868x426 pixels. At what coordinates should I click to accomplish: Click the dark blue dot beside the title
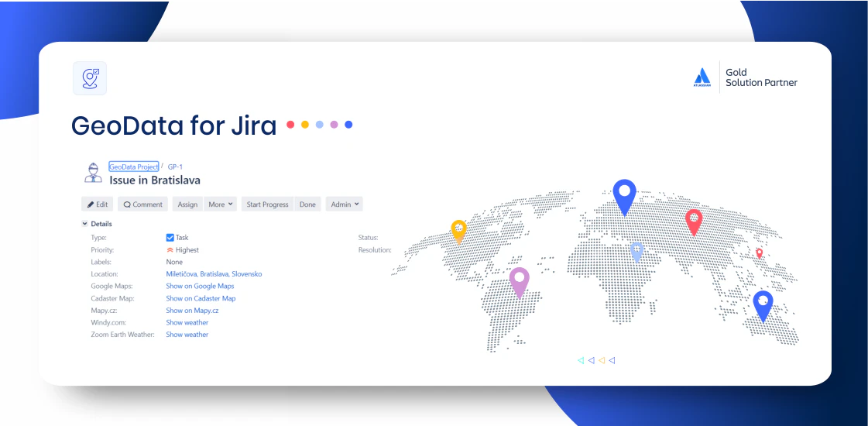348,125
